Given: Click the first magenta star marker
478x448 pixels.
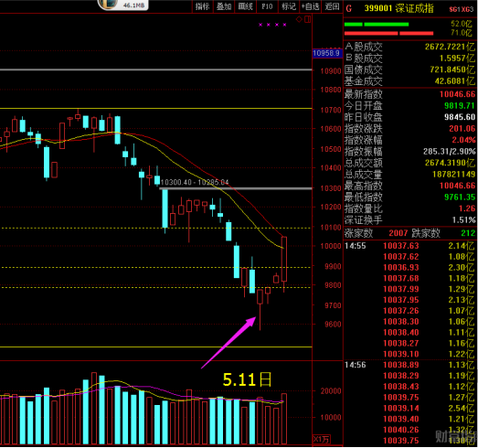Looking at the screenshot, I should (260, 25).
